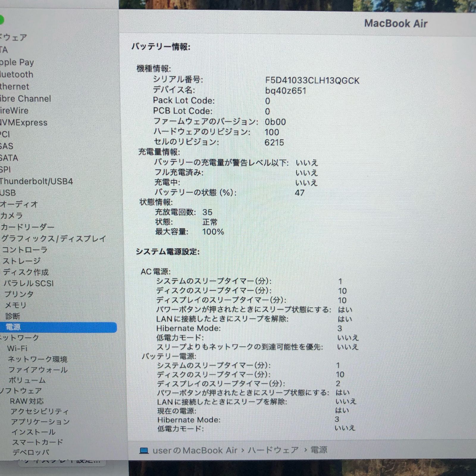Click userのMacBook Air in path bar

[195, 450]
